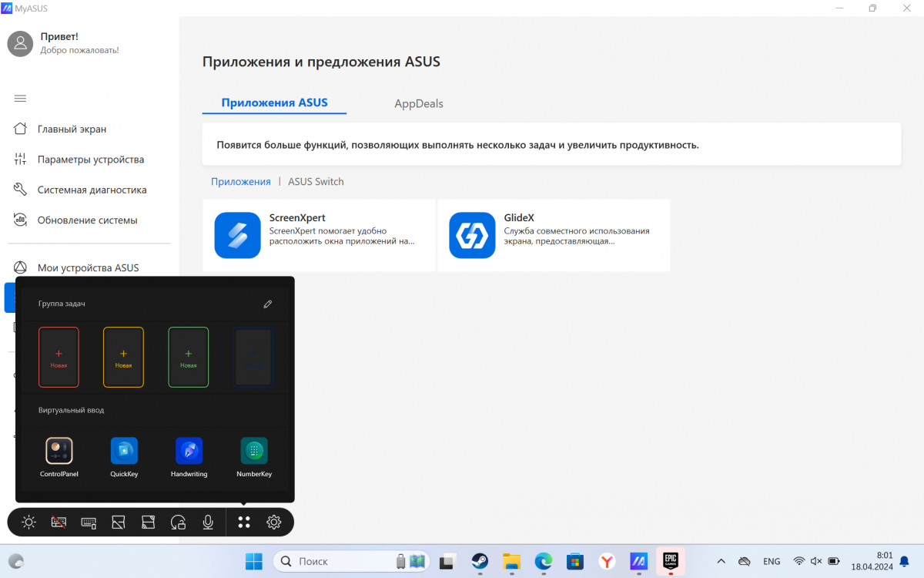Screen dimensions: 924x578
Task: Open ScreenXpert app card
Action: pos(319,235)
